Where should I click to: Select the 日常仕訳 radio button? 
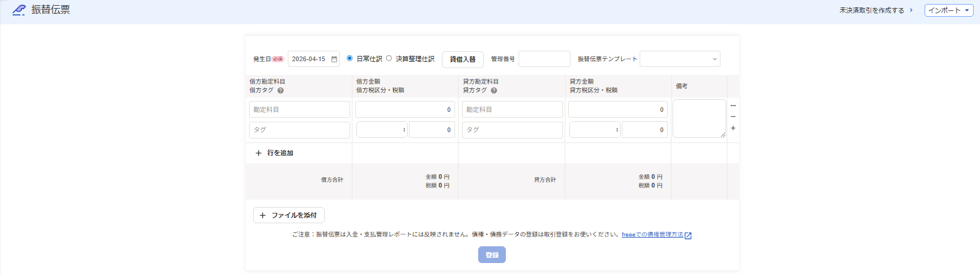point(350,58)
